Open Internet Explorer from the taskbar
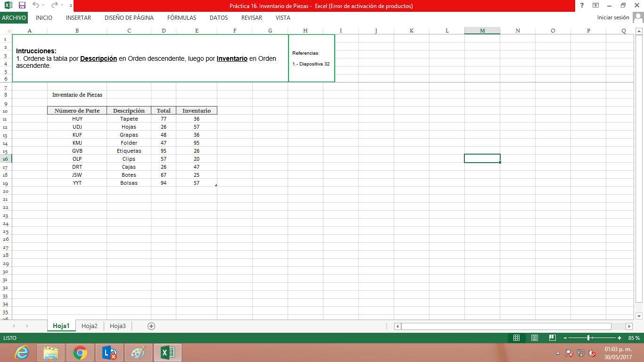Screen dimensions: 644x362 pos(22,353)
